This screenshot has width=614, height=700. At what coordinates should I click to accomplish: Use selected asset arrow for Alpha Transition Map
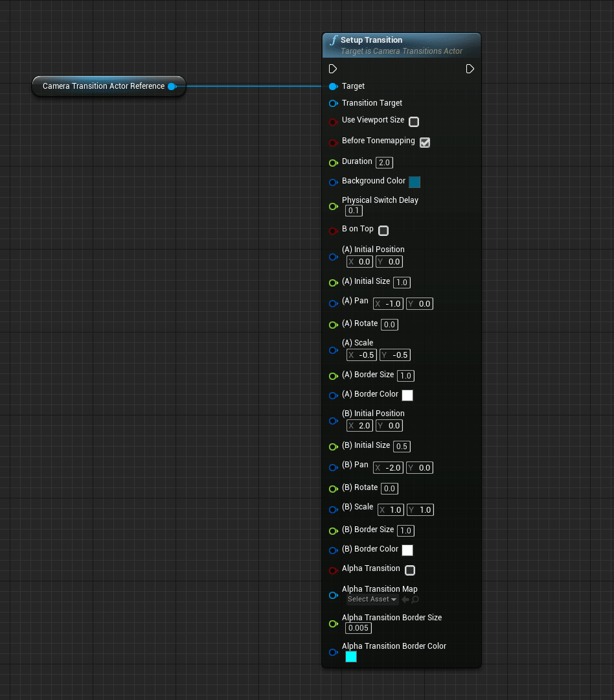point(405,600)
